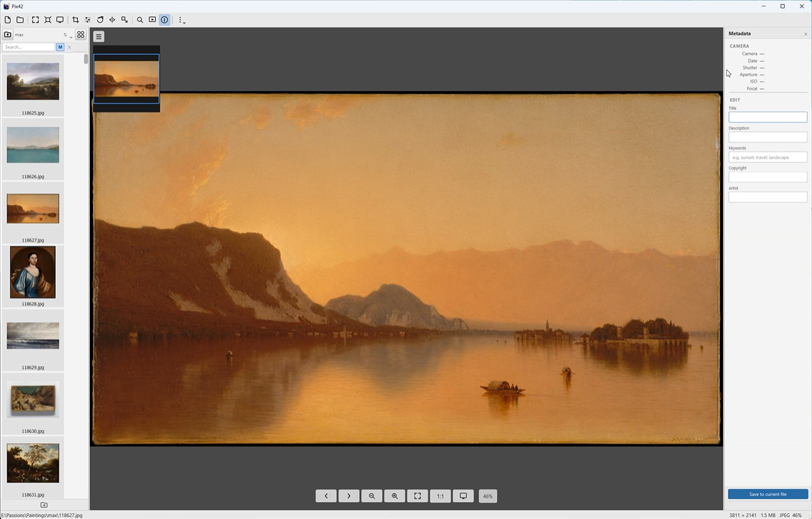Click the monitor display icon in top toolbar
812x519 pixels.
60,20
